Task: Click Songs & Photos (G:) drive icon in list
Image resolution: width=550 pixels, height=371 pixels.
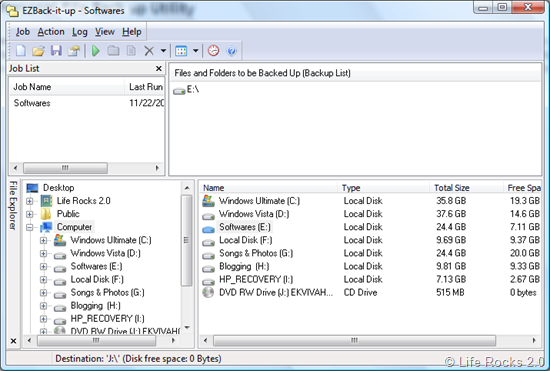Action: 208,255
